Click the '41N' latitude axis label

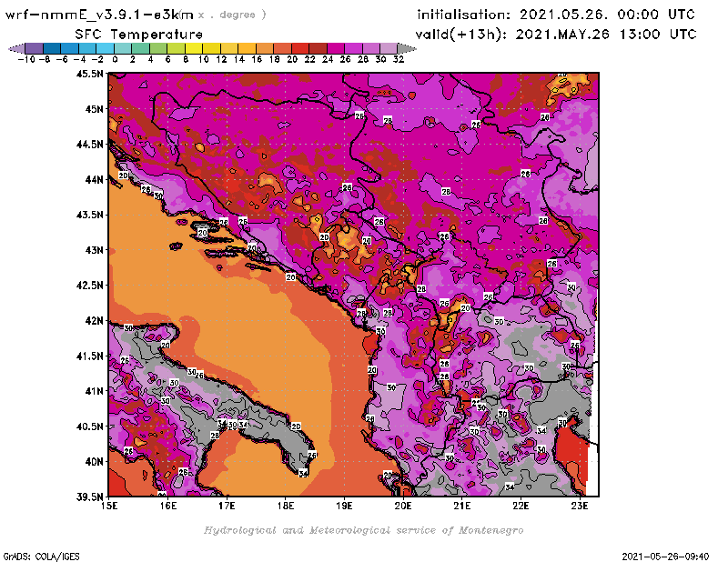pos(95,391)
